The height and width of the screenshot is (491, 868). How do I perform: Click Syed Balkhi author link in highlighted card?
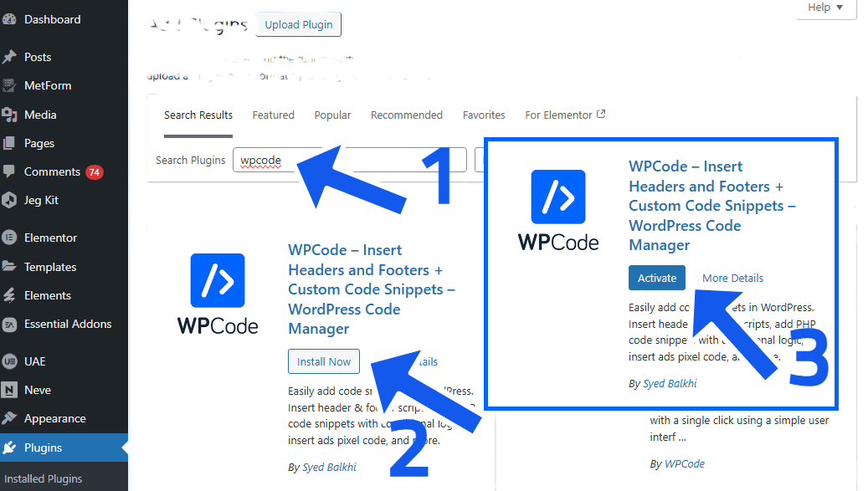pos(670,384)
